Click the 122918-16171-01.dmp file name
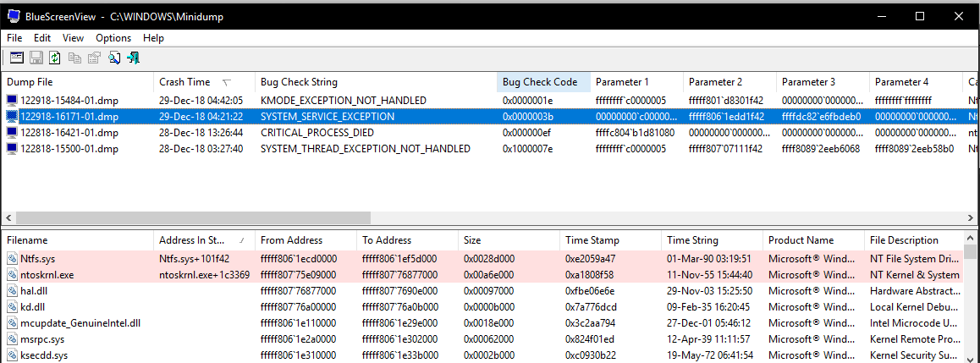 point(69,117)
